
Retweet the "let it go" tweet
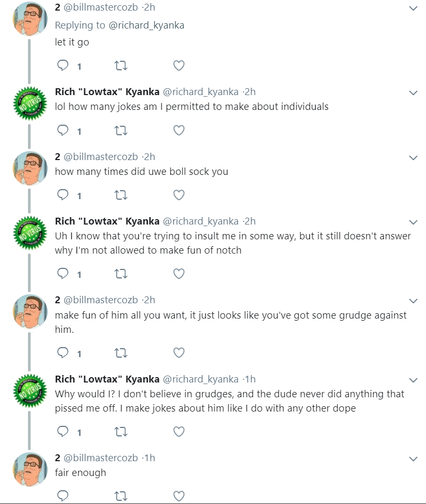pos(121,66)
